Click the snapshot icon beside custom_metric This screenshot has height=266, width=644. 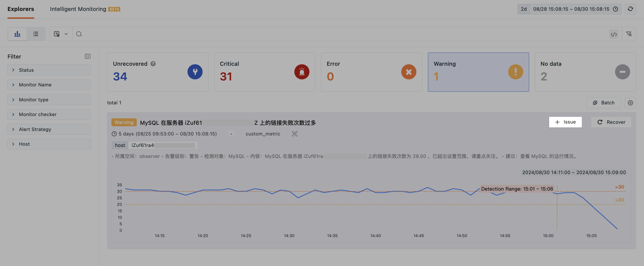coord(294,134)
